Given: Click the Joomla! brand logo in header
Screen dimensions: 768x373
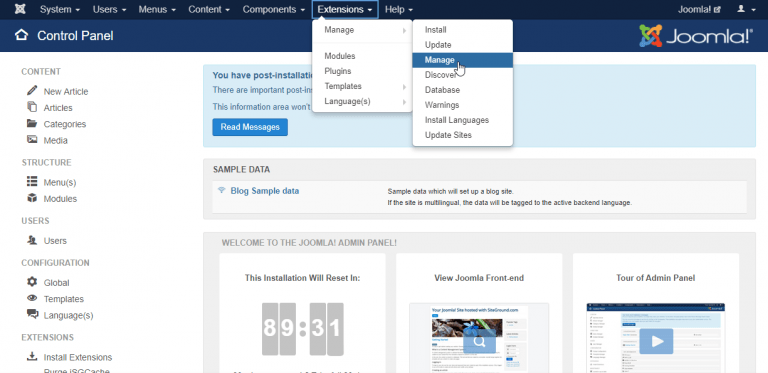Looking at the screenshot, I should (696, 36).
